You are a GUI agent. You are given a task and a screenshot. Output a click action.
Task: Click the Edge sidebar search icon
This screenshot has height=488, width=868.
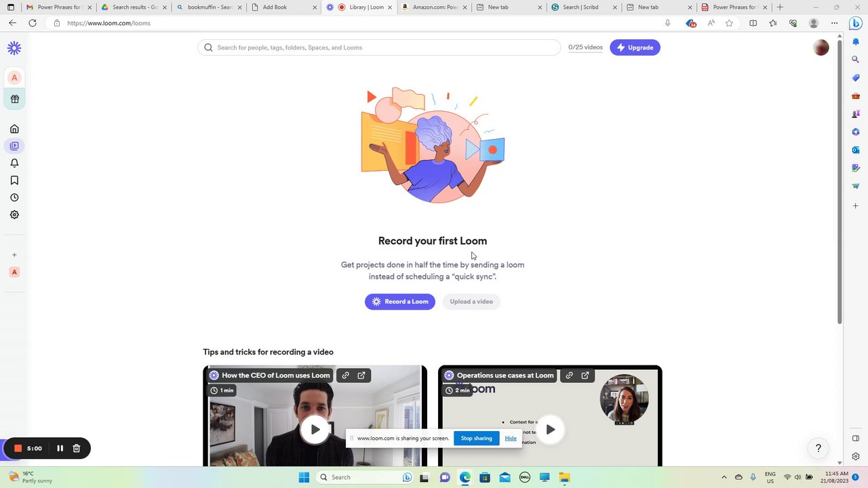point(856,60)
